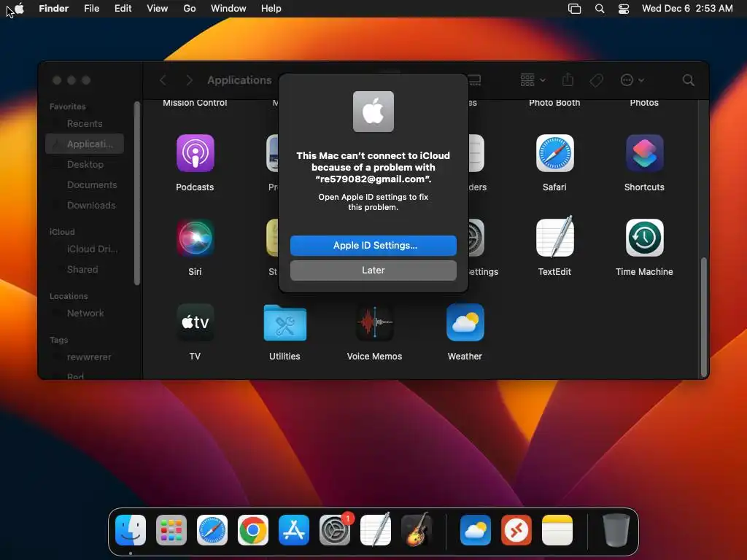Screen dimensions: 747x560
Task: Click the Photos app label
Action: click(644, 103)
